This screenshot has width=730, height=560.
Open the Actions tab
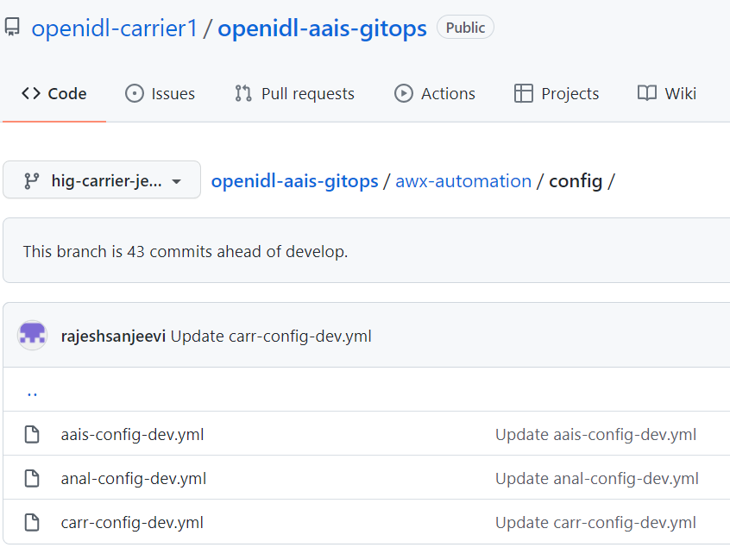[x=435, y=93]
